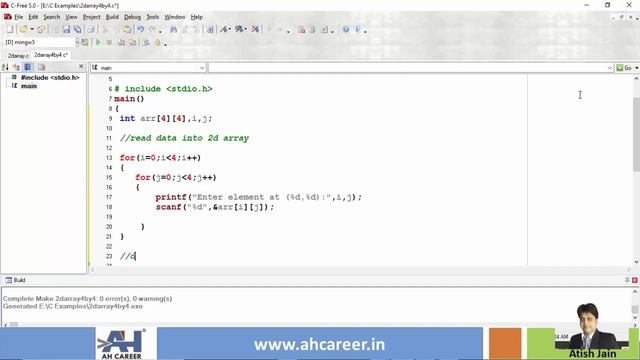Click the 'int arr[4][4],i,j;' code line
The image size is (640, 360).
166,118
